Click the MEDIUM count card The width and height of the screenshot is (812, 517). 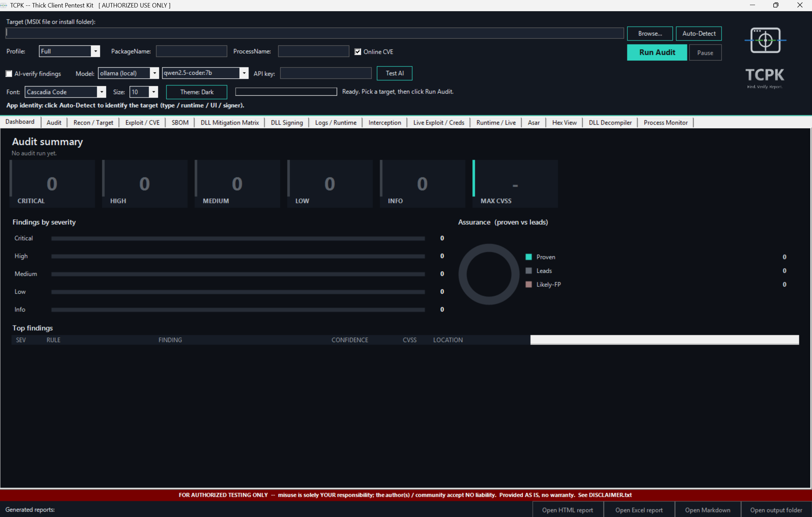point(237,184)
